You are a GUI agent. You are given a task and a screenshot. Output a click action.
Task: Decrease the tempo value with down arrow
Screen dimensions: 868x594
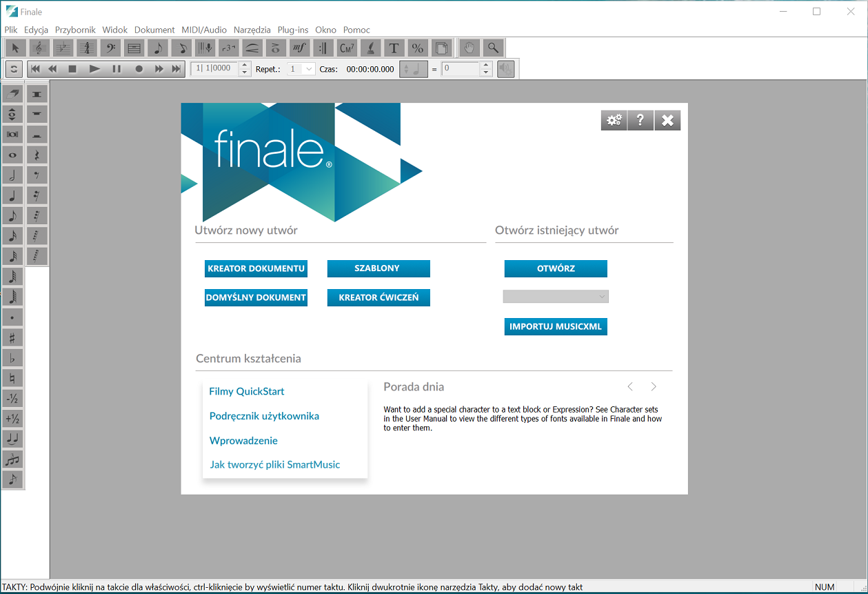point(486,72)
